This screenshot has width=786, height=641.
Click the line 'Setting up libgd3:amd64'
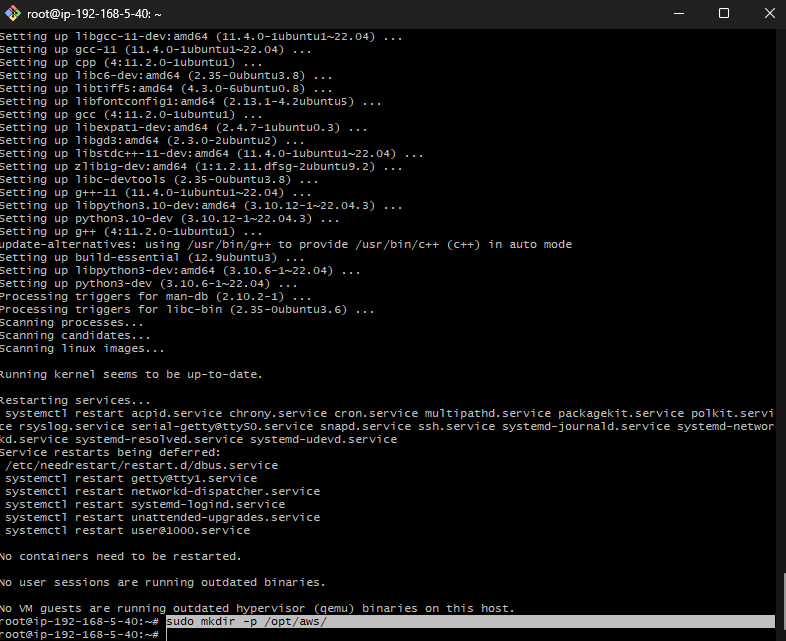(x=152, y=141)
